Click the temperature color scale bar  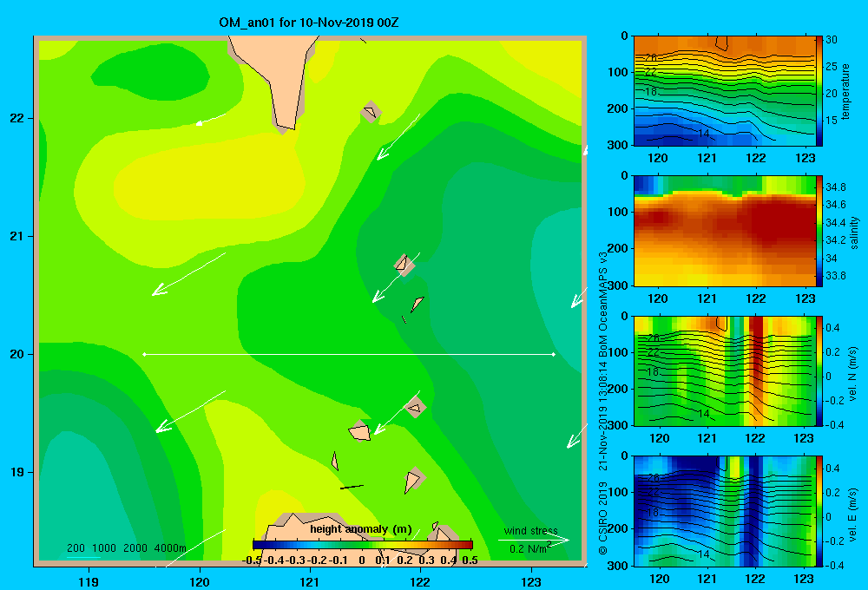tap(819, 91)
